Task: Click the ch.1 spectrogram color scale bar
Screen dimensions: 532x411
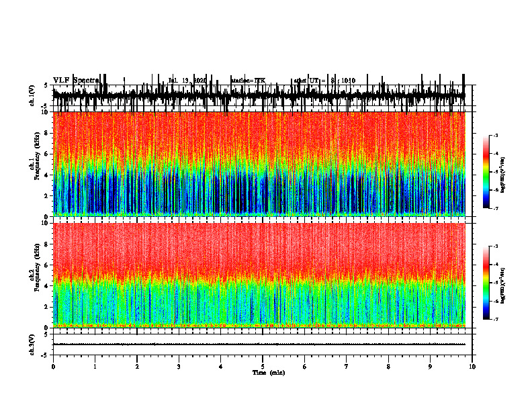Action: [x=486, y=172]
